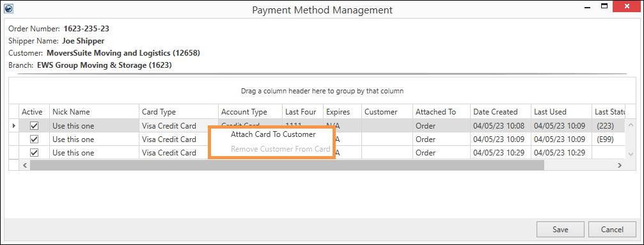Click the application icon in title bar
644x245 pixels.
tap(8, 8)
